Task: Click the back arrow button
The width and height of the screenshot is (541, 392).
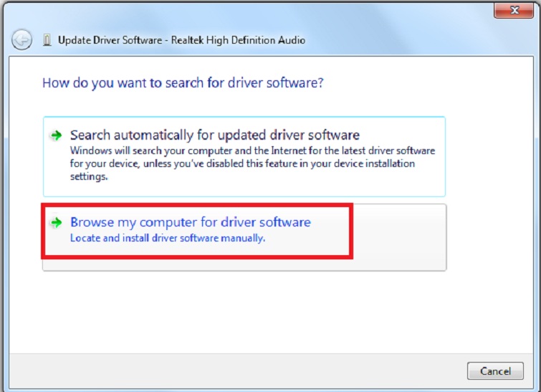Action: pyautogui.click(x=22, y=39)
